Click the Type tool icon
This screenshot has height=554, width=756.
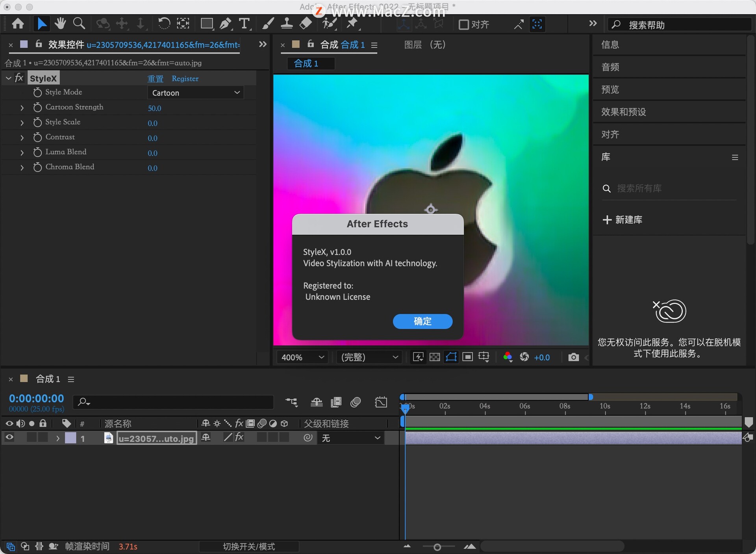click(x=244, y=24)
